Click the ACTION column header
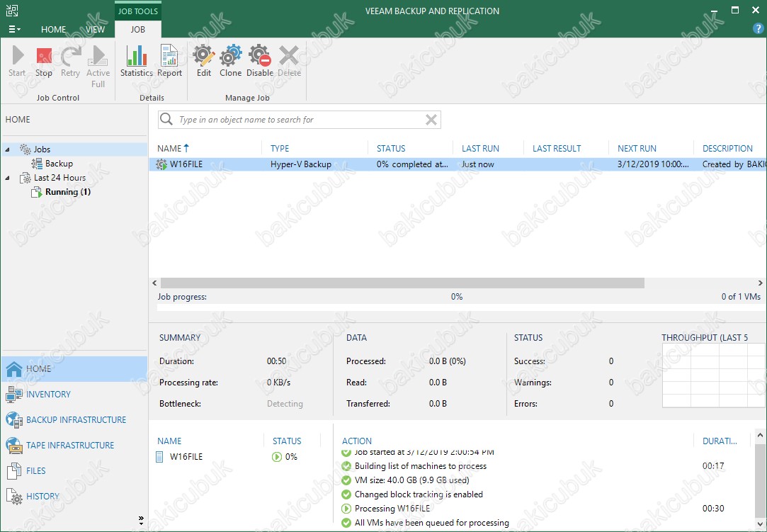The width and height of the screenshot is (767, 532). tap(357, 441)
